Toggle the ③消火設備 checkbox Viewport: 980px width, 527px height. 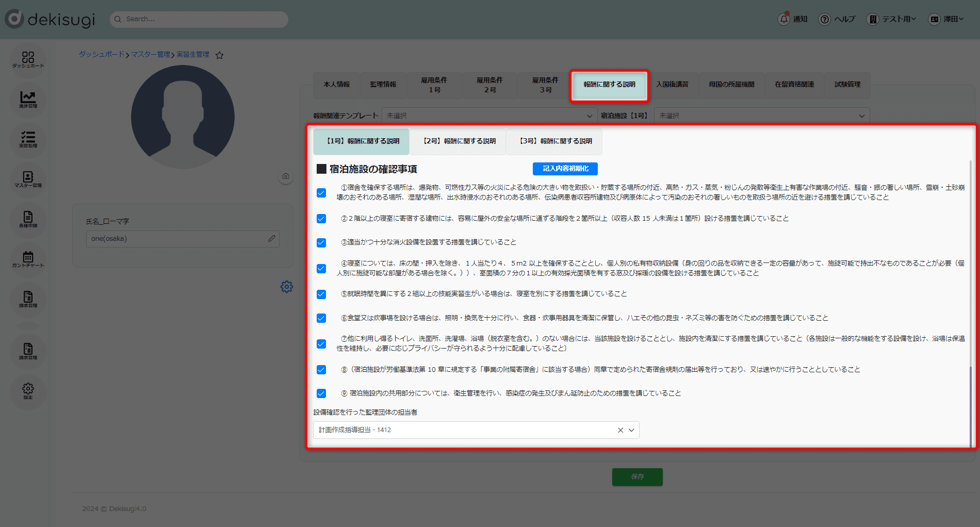click(321, 243)
